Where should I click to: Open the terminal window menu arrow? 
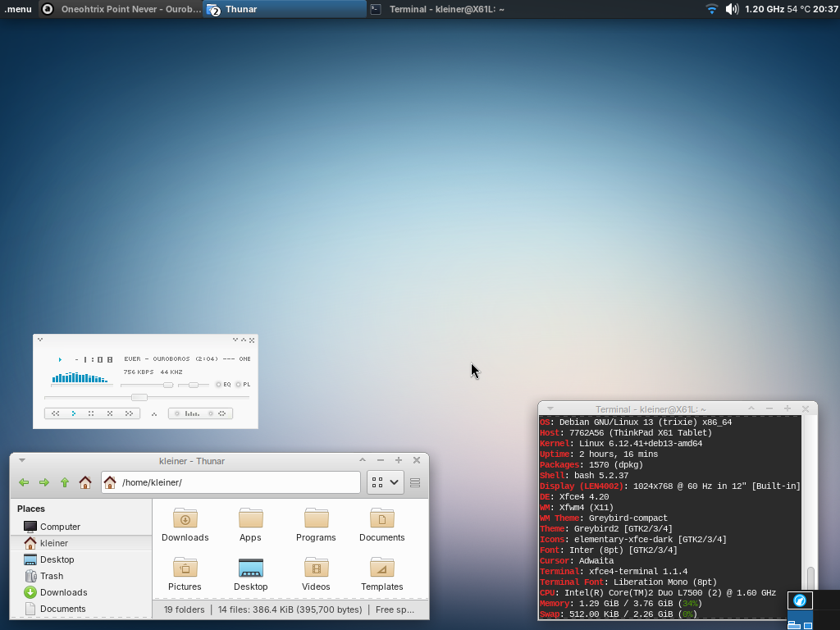coord(550,409)
